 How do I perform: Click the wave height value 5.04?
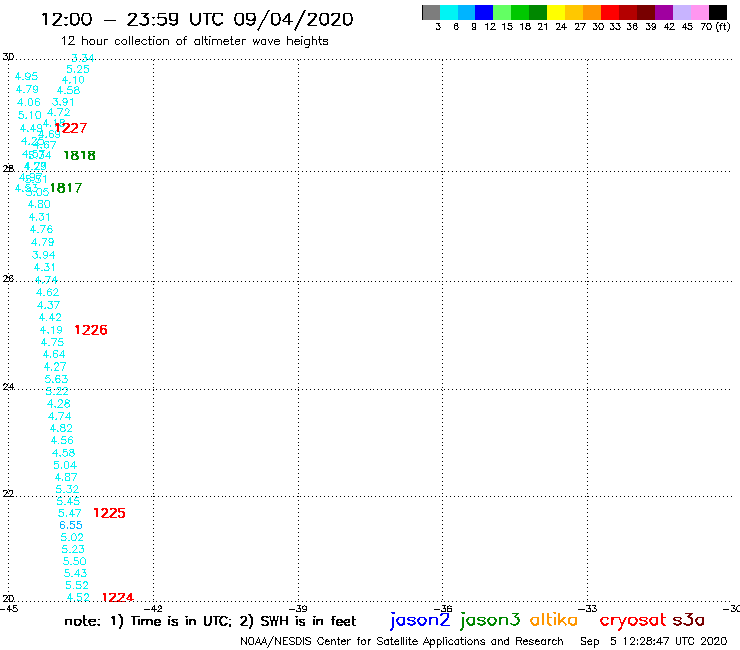click(65, 465)
